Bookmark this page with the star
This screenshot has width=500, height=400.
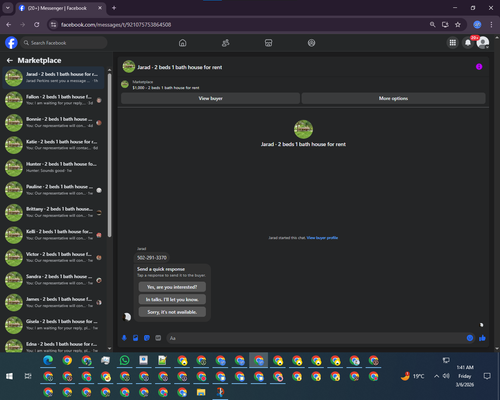tap(458, 25)
